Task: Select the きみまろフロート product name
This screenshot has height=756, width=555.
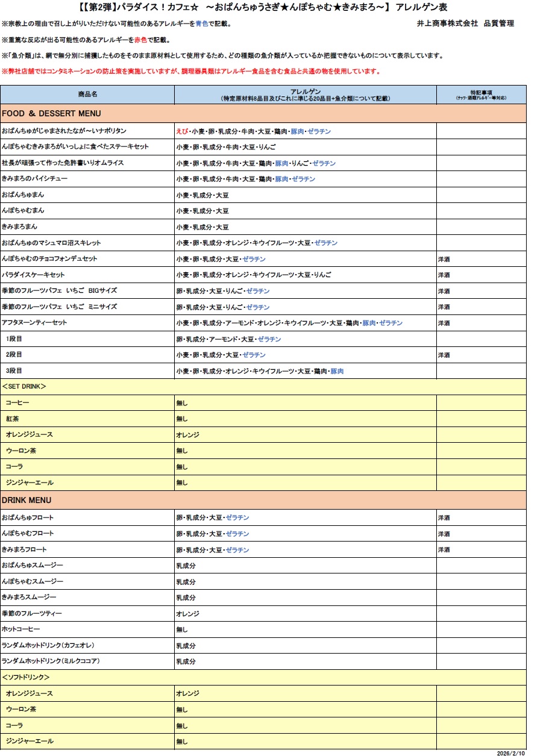Action: pyautogui.click(x=24, y=550)
